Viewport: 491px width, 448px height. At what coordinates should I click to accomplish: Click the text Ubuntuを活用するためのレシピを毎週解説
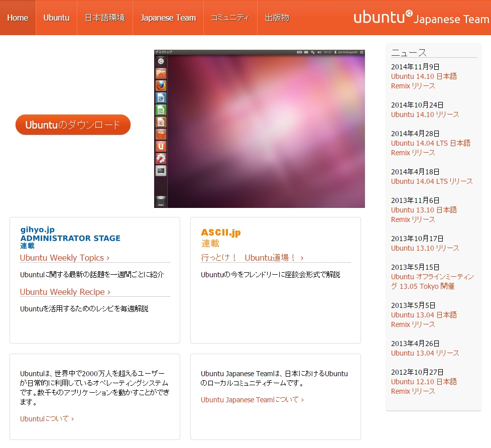click(84, 308)
